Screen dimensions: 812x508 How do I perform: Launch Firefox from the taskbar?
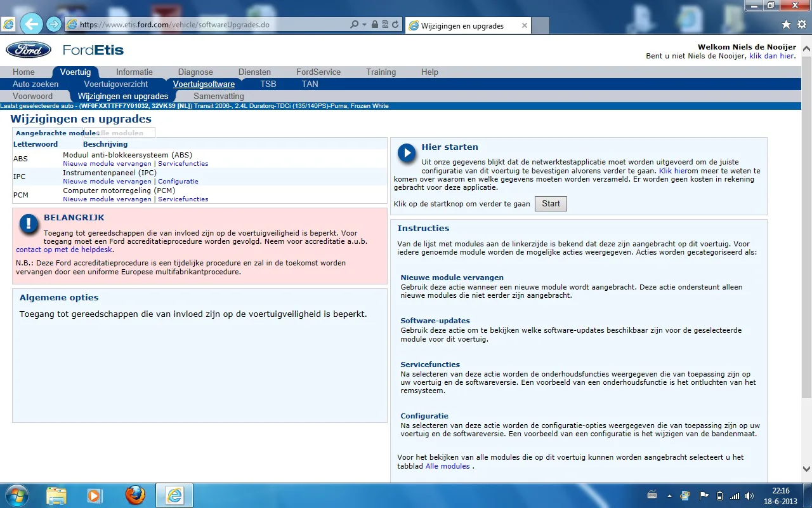134,495
